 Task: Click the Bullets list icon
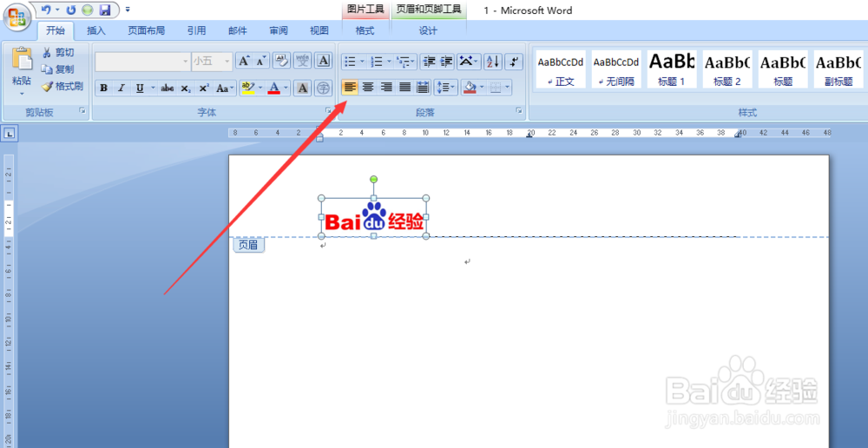click(350, 61)
